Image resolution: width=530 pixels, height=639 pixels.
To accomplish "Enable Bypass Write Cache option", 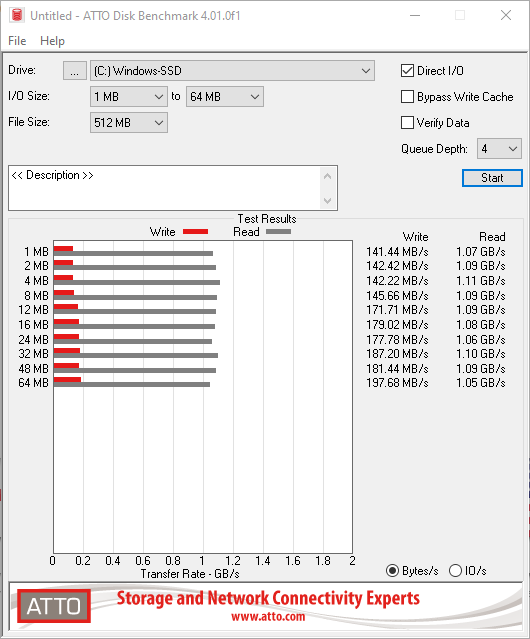I will [407, 97].
